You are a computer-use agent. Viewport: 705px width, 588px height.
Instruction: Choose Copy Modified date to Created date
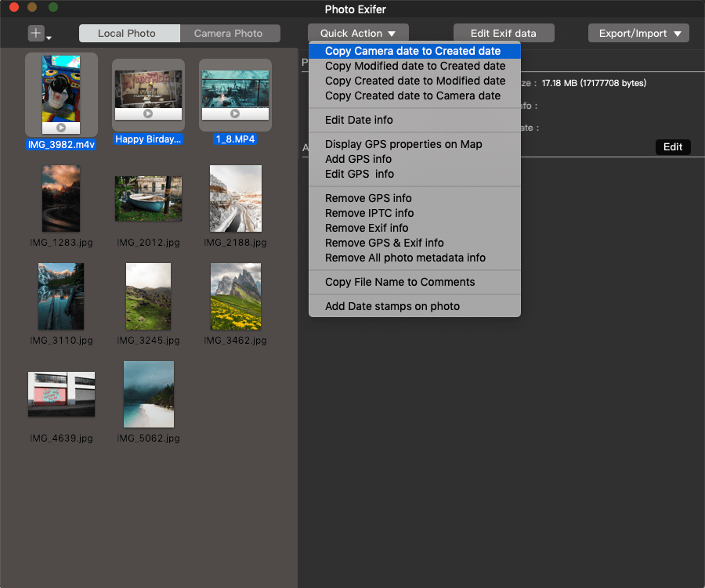tap(414, 66)
